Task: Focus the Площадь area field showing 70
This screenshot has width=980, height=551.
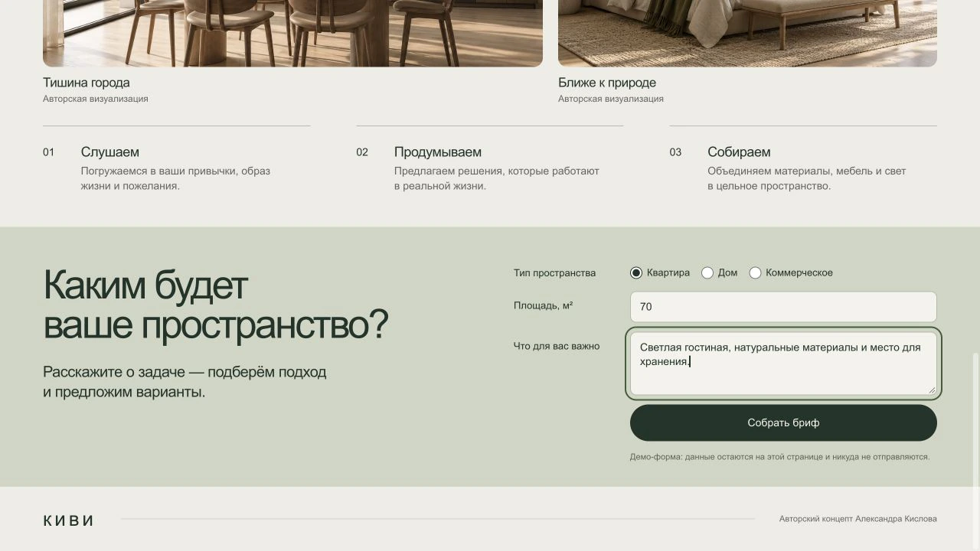Action: click(x=783, y=307)
